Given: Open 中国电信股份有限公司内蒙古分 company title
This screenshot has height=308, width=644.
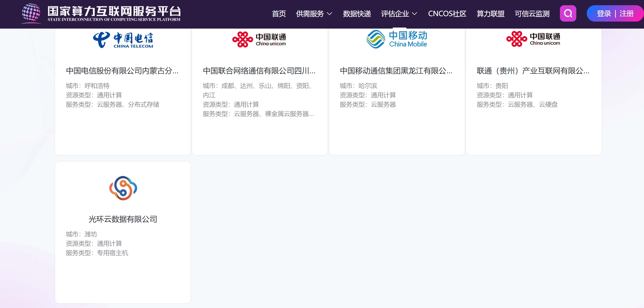Looking at the screenshot, I should [122, 71].
